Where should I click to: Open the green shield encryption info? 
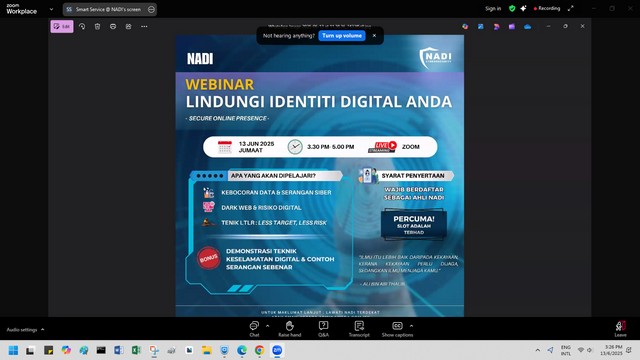pos(512,8)
